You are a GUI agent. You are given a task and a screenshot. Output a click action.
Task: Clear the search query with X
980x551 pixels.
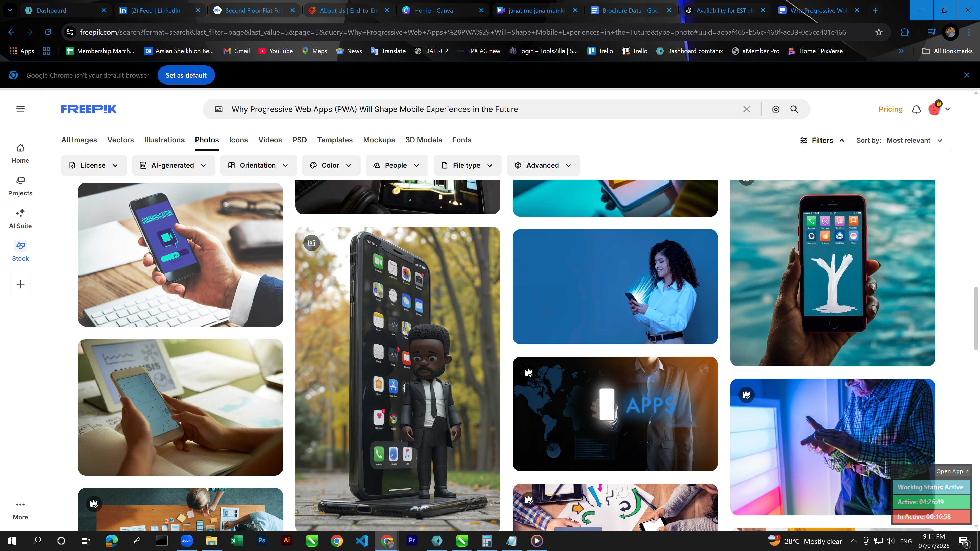click(746, 109)
